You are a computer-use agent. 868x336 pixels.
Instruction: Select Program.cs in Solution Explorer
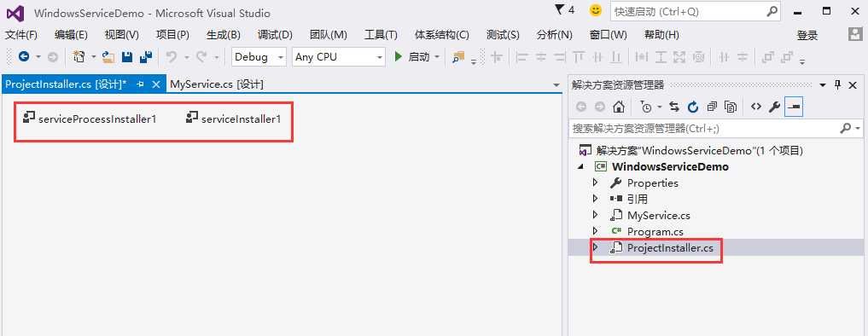[x=655, y=231]
